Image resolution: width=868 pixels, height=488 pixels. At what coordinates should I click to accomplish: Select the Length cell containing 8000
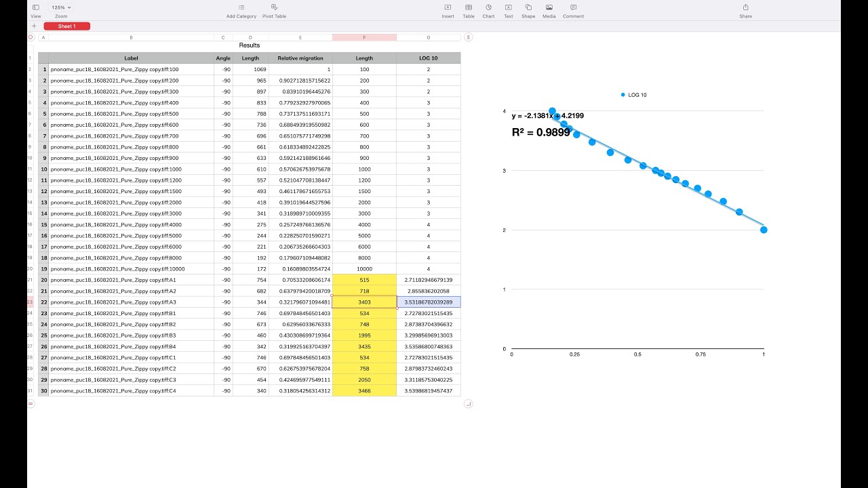coord(364,258)
